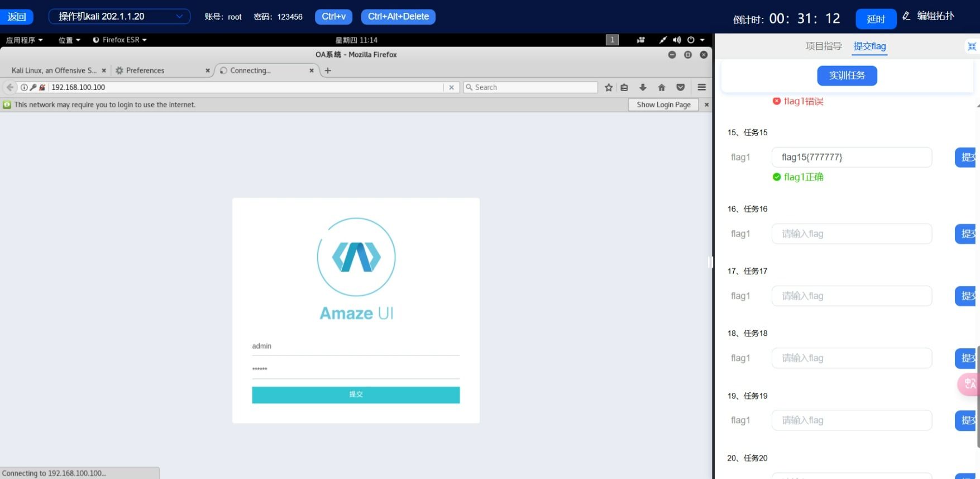Open the 位置 places menu
Screen dimensions: 980x479
click(x=69, y=40)
